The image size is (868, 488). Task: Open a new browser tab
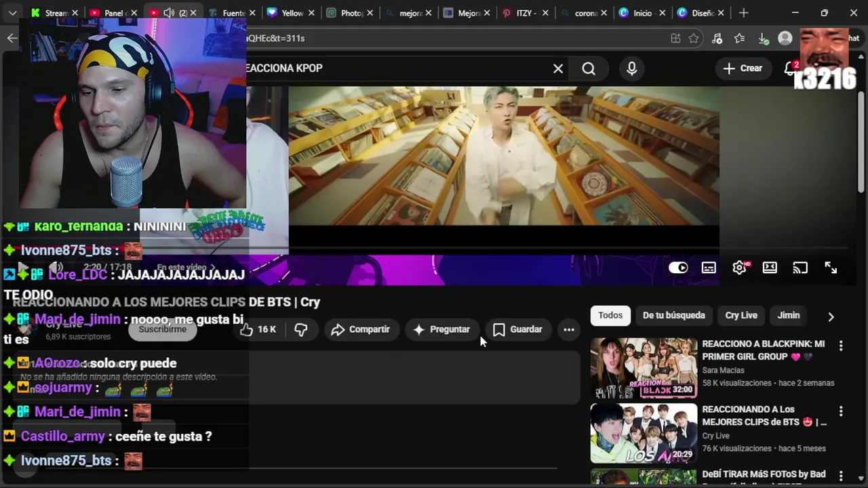pos(744,13)
